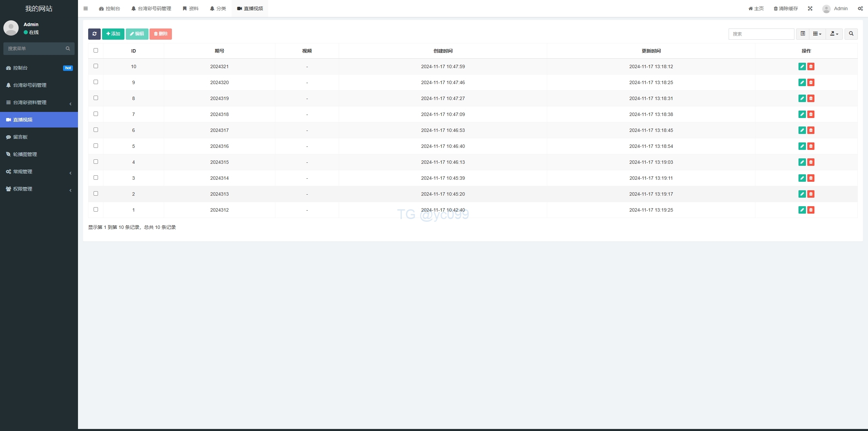Toggle the table card view icon

803,34
